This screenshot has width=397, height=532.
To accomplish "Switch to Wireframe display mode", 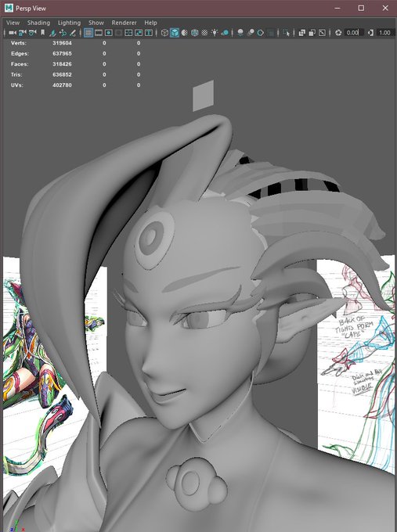I will coord(164,33).
